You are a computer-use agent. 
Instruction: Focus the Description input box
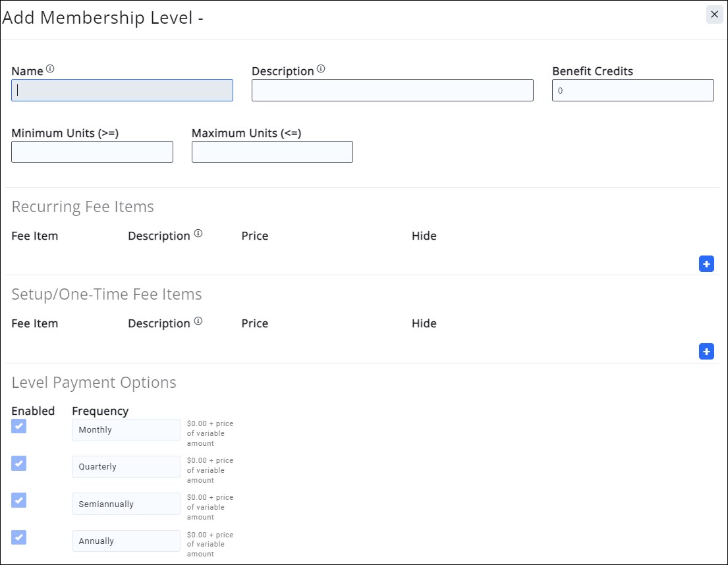tap(392, 90)
